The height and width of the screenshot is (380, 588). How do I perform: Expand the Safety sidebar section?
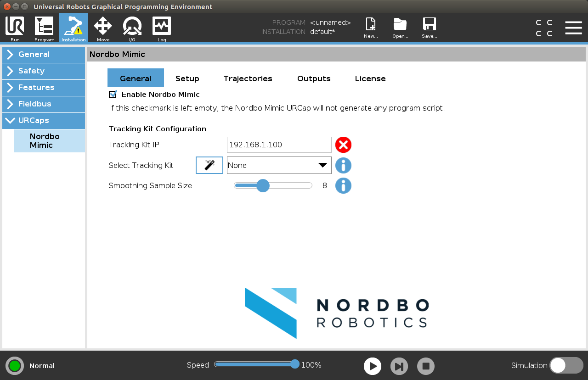pyautogui.click(x=44, y=71)
